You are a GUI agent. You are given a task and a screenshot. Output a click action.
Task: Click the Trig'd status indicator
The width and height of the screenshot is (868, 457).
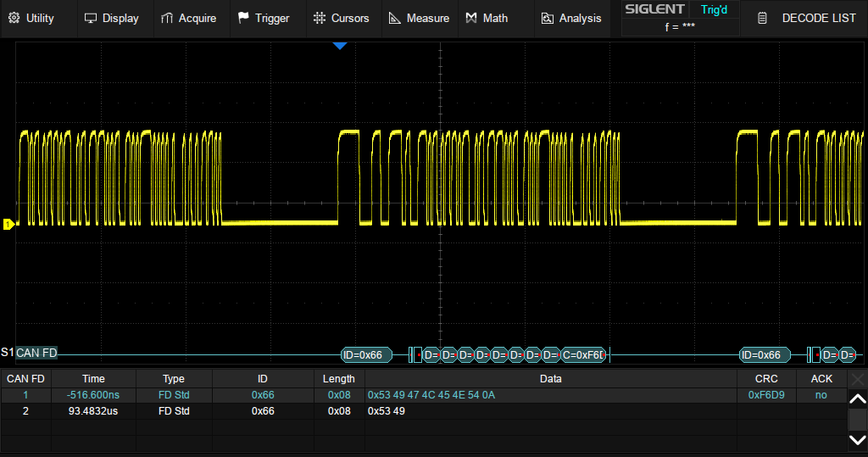(x=714, y=10)
